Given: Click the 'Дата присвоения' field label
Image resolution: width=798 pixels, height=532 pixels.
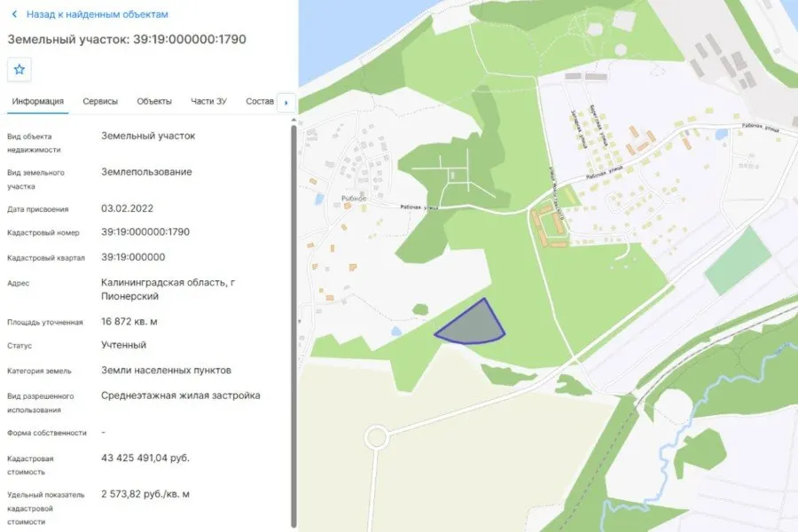Looking at the screenshot, I should click(x=37, y=209).
